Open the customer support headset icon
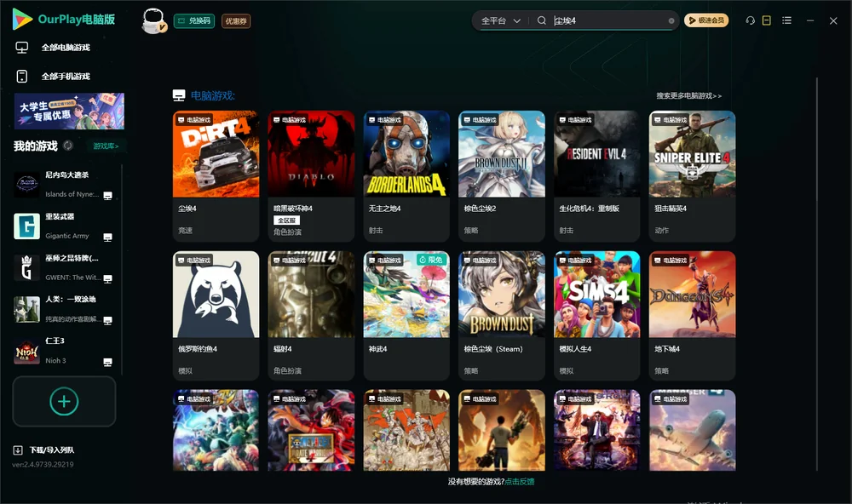The height and width of the screenshot is (504, 852). [750, 20]
